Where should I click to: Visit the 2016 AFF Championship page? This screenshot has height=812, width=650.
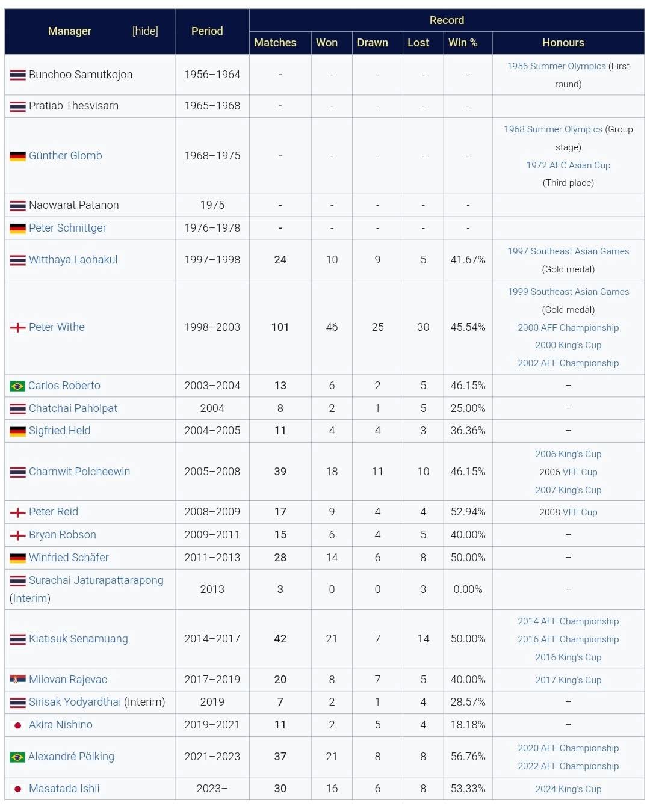[568, 639]
